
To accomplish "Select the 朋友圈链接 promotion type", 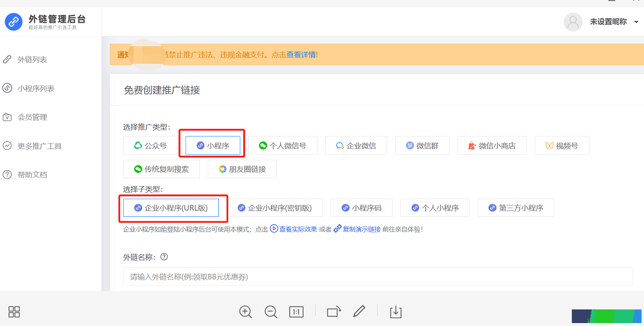I will tap(242, 169).
